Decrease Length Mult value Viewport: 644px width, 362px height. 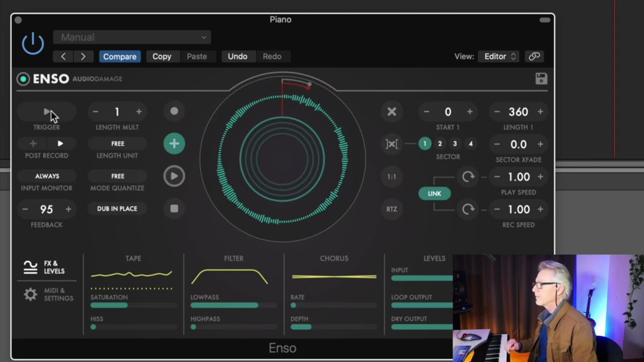point(96,112)
